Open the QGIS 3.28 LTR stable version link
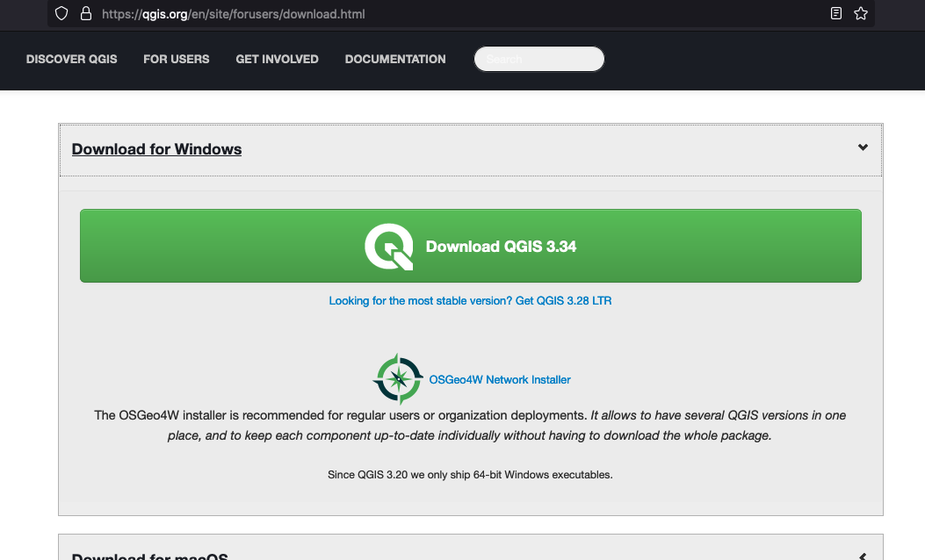The image size is (925, 560). pyautogui.click(x=470, y=301)
